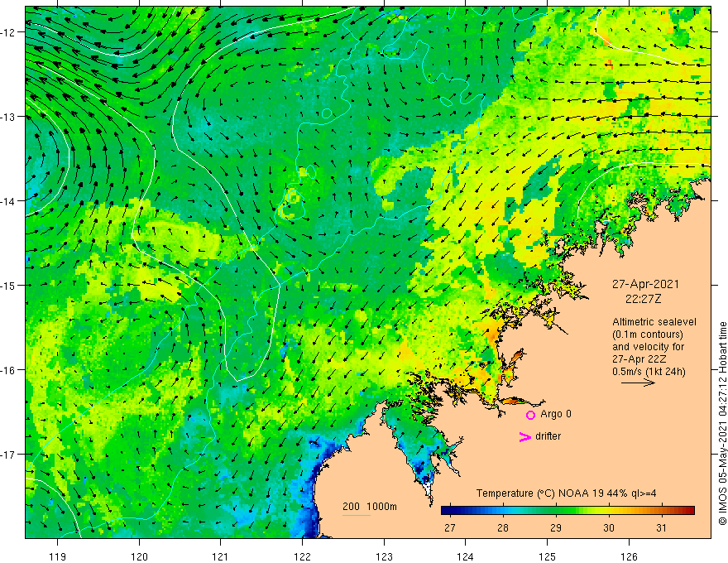The height and width of the screenshot is (563, 728).
Task: Click the cyan 200 1000m isobath legend line
Action: point(357,515)
